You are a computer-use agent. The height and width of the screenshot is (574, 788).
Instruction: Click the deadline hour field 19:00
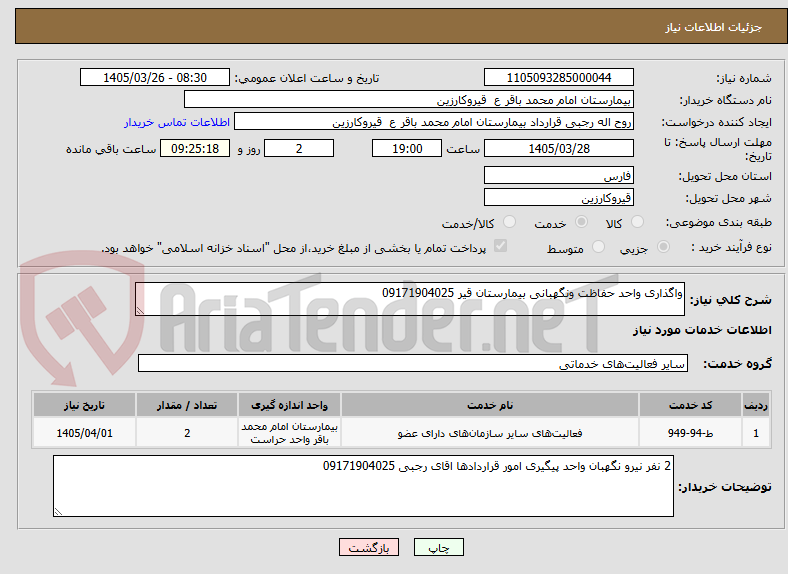[407, 148]
